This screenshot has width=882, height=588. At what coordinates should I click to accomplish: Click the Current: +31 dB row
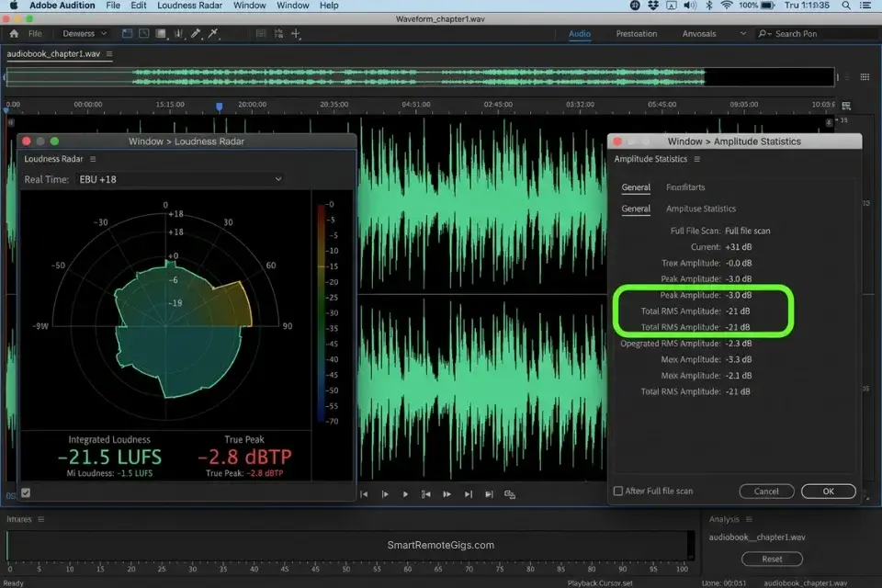(x=721, y=247)
